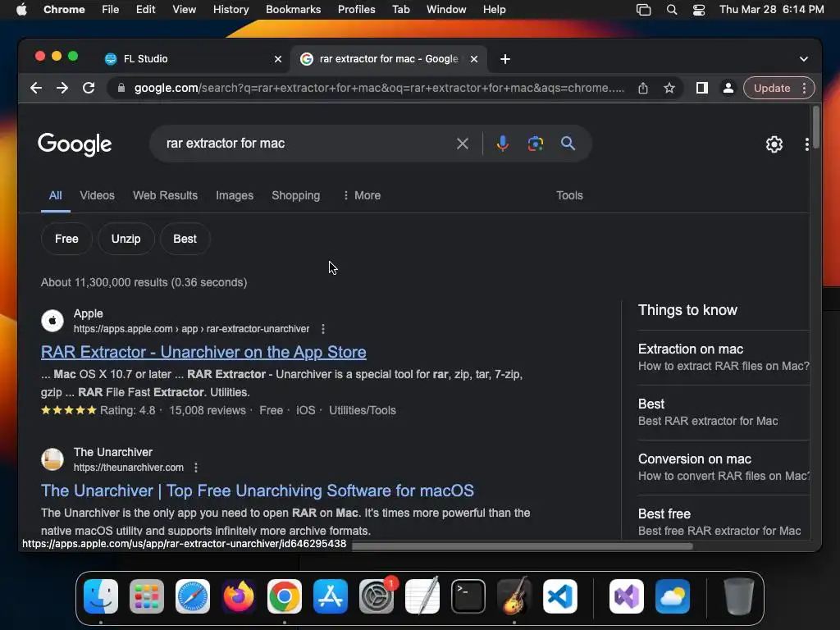The image size is (840, 630).
Task: Expand Conversion on mac topic
Action: pyautogui.click(x=724, y=467)
